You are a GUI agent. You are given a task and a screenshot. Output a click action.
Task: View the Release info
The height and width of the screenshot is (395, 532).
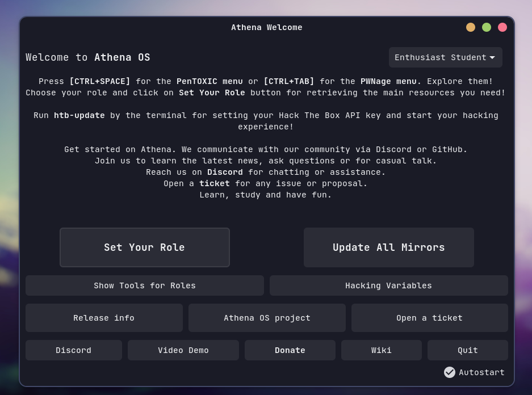[104, 318]
